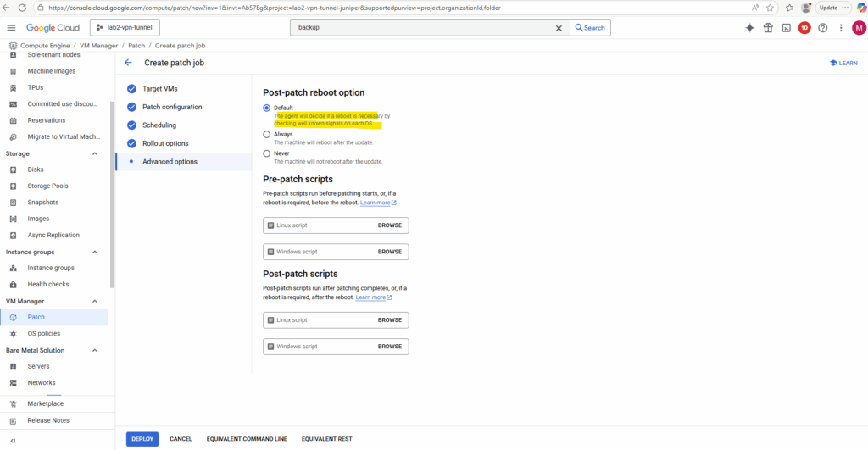Go back using the arrow beside Create patch job
Viewport: 868px width, 450px height.
click(129, 63)
